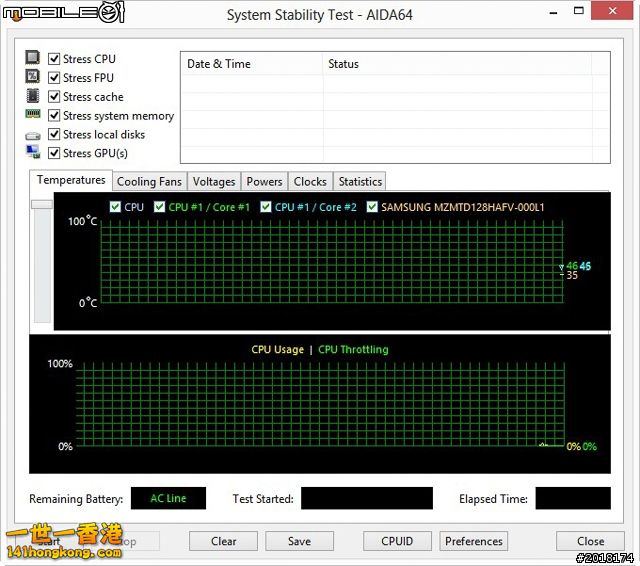Open Preferences
Screen dimensions: 640x566
tap(473, 541)
